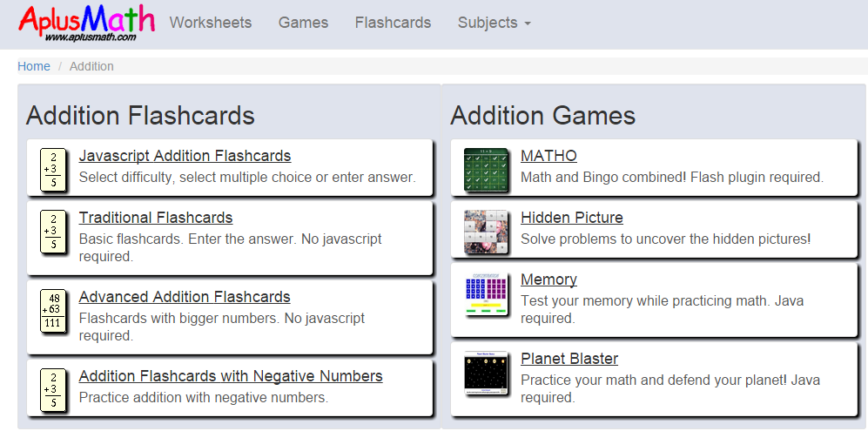
Task: Click the flashcard icon beside Traditional Flashcards
Action: pos(54,231)
